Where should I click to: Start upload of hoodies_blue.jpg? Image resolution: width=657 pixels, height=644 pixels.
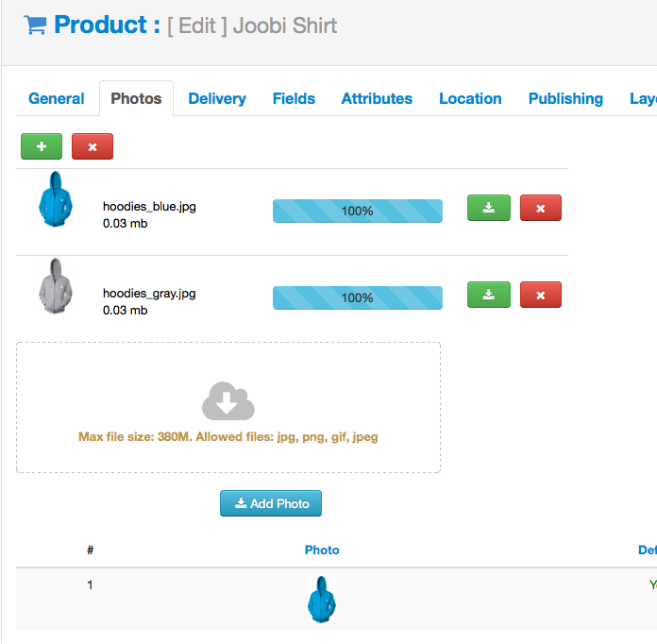point(488,208)
